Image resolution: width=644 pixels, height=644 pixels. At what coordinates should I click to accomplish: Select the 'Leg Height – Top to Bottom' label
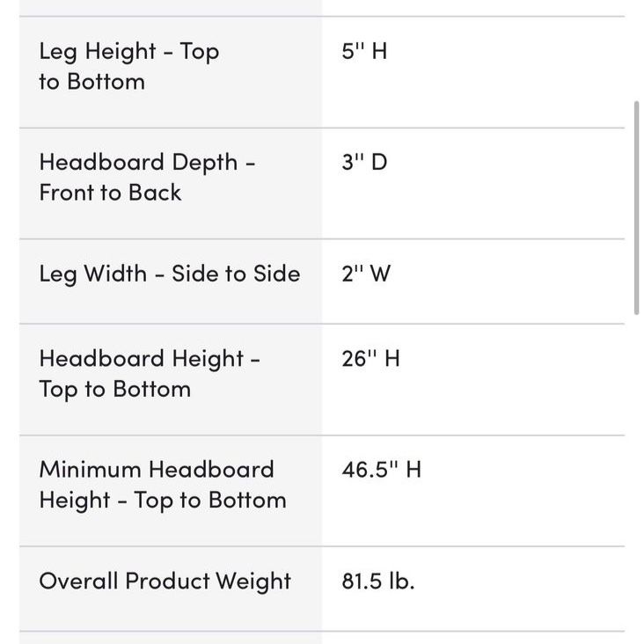pyautogui.click(x=129, y=67)
